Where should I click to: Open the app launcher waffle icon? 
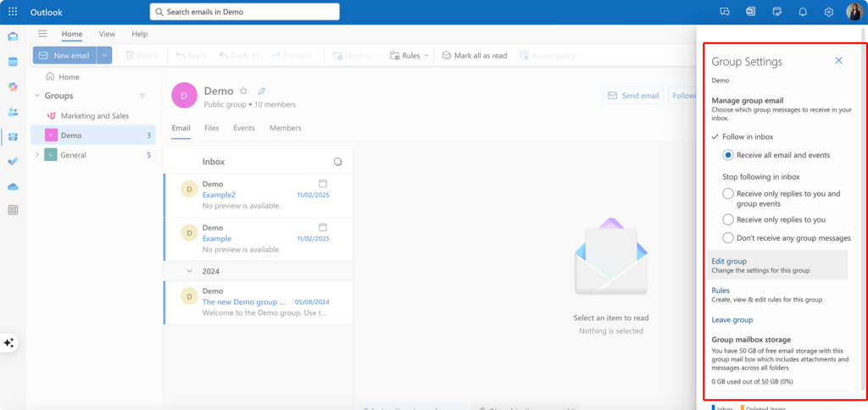click(x=13, y=12)
